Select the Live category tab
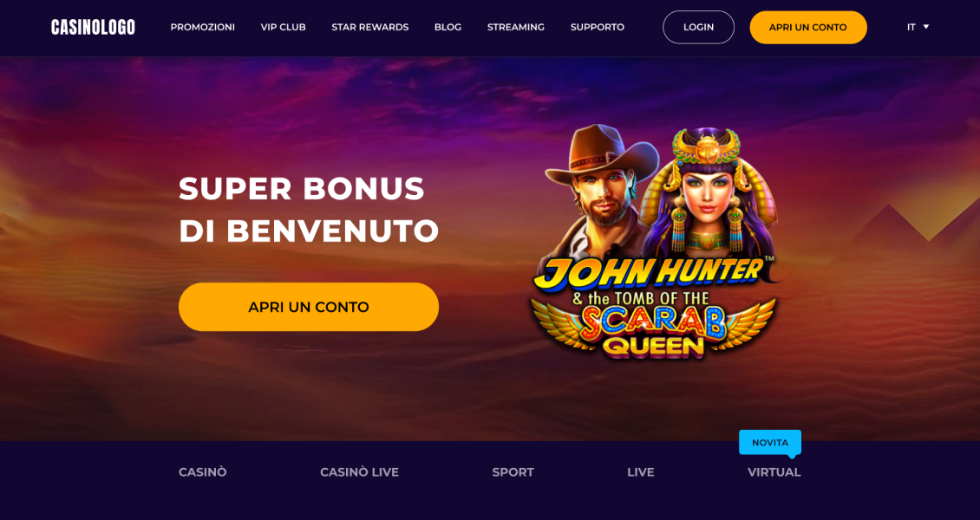 click(x=641, y=472)
